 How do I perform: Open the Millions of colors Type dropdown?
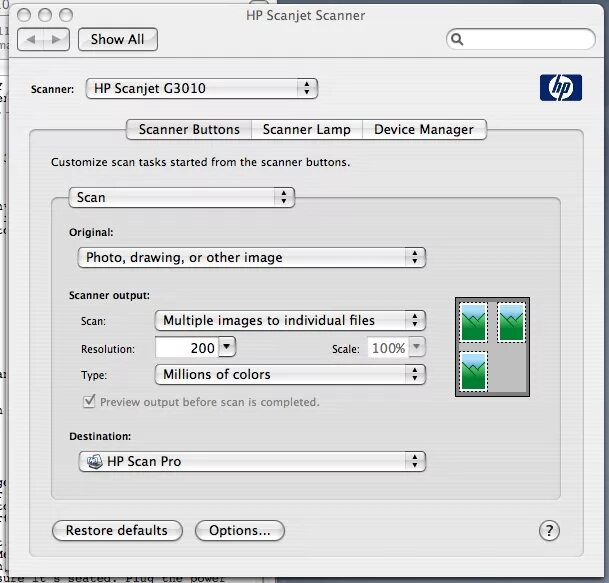click(290, 374)
